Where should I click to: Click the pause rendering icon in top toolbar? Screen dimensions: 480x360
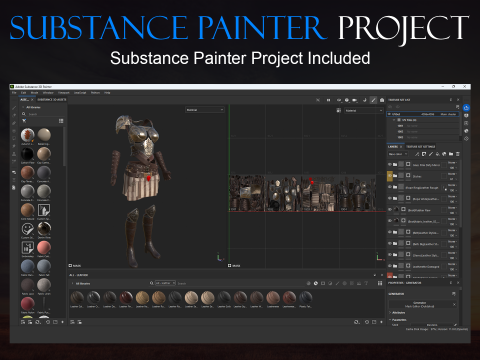[x=328, y=100]
